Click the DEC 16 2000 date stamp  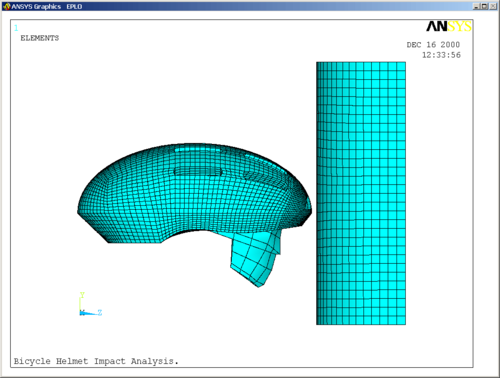point(433,45)
